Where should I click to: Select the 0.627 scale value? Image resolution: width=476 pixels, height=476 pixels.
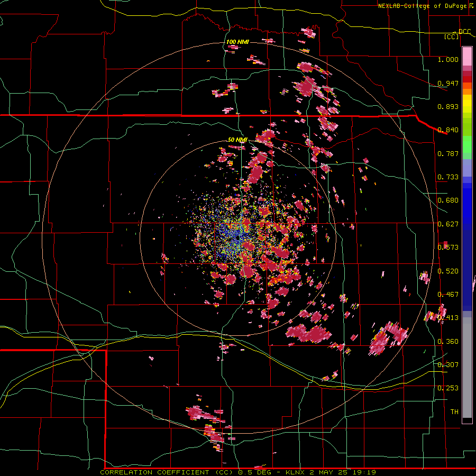coord(448,224)
